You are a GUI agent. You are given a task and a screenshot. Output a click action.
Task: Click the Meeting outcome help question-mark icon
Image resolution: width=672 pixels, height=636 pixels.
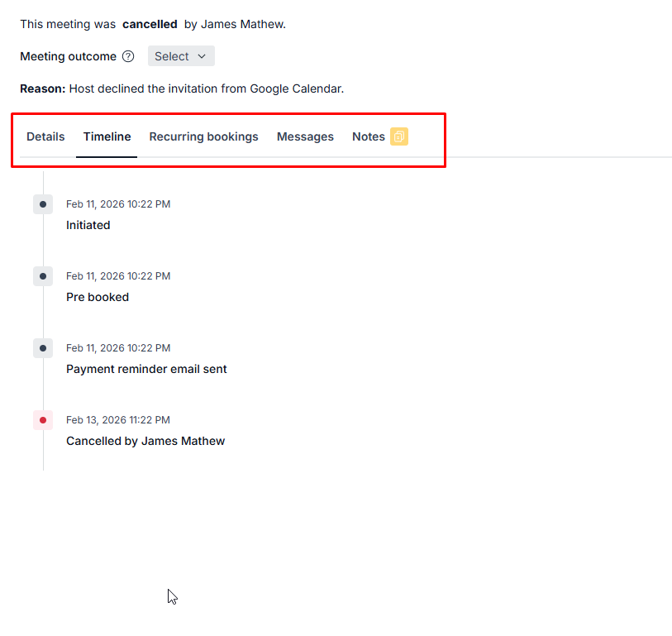pos(128,57)
